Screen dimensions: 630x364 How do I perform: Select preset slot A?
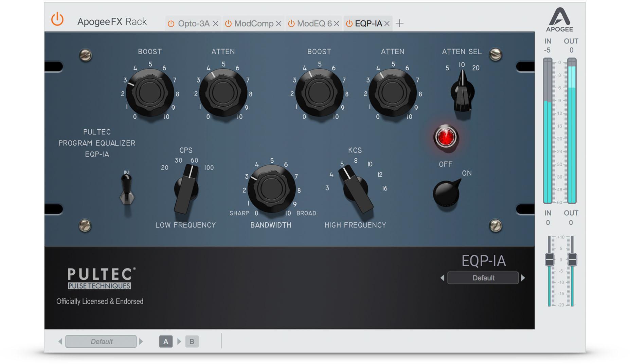pyautogui.click(x=165, y=342)
